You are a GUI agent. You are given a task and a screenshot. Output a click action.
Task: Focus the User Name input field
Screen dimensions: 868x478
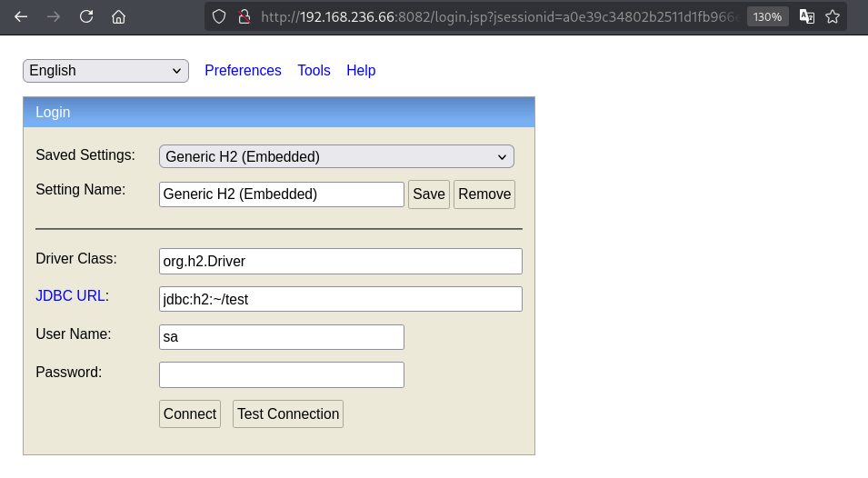point(282,337)
